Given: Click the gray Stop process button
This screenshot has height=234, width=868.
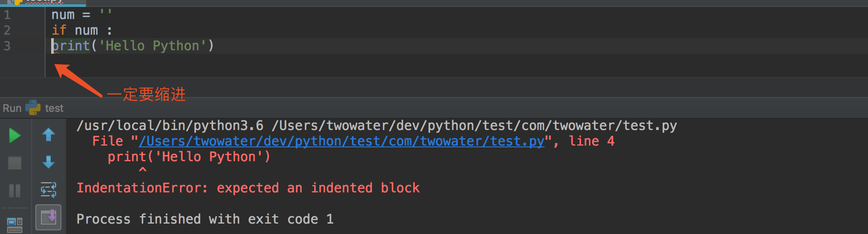Looking at the screenshot, I should coord(15,163).
